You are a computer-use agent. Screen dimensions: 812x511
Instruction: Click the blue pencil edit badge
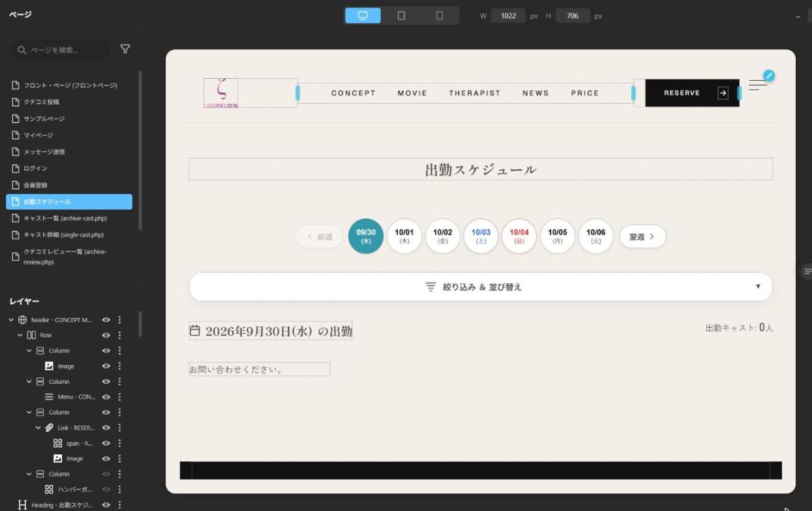(769, 76)
